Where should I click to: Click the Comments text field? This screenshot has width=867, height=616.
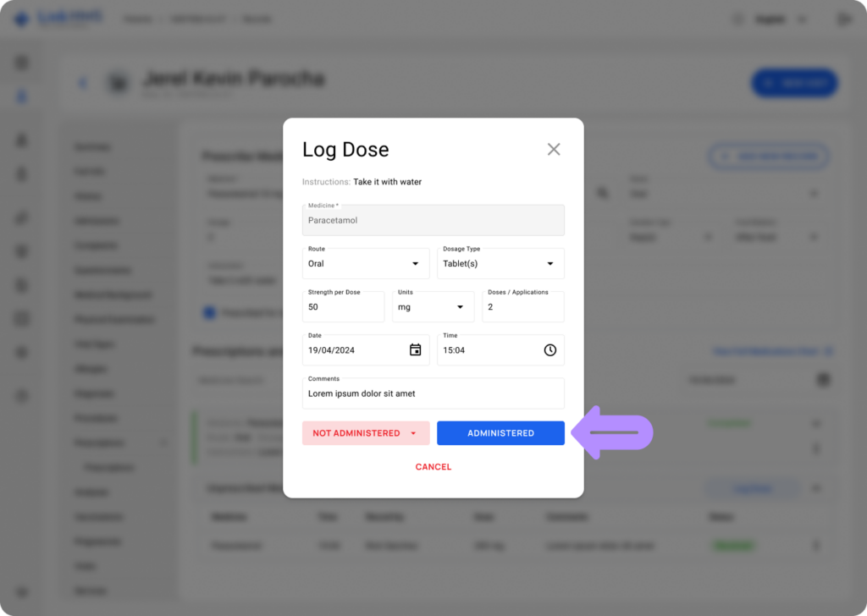(433, 393)
